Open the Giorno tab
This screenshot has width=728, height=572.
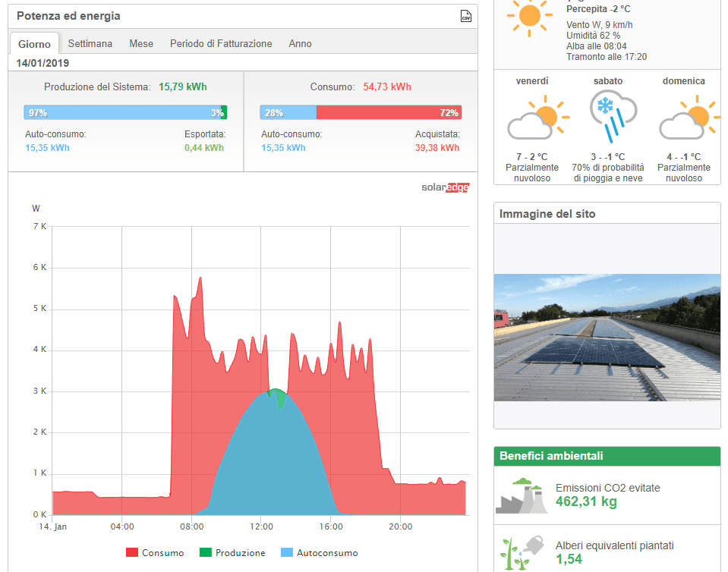point(34,43)
